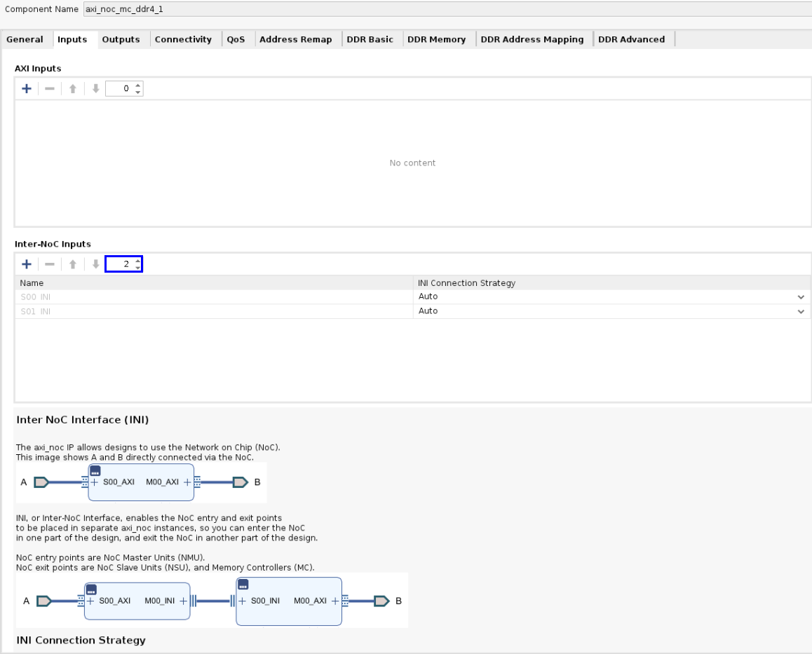Viewport: 812px width, 654px height.
Task: Go to the Connectivity tab
Action: [183, 40]
